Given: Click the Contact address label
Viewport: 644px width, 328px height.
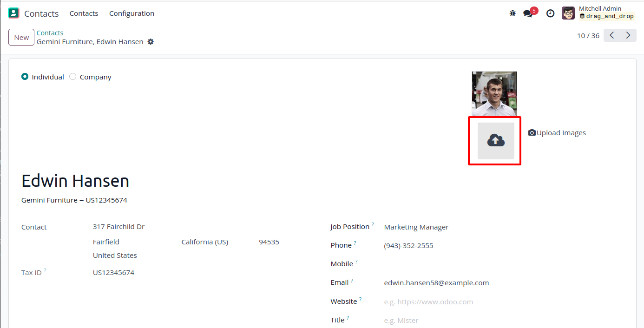Looking at the screenshot, I should tap(34, 227).
